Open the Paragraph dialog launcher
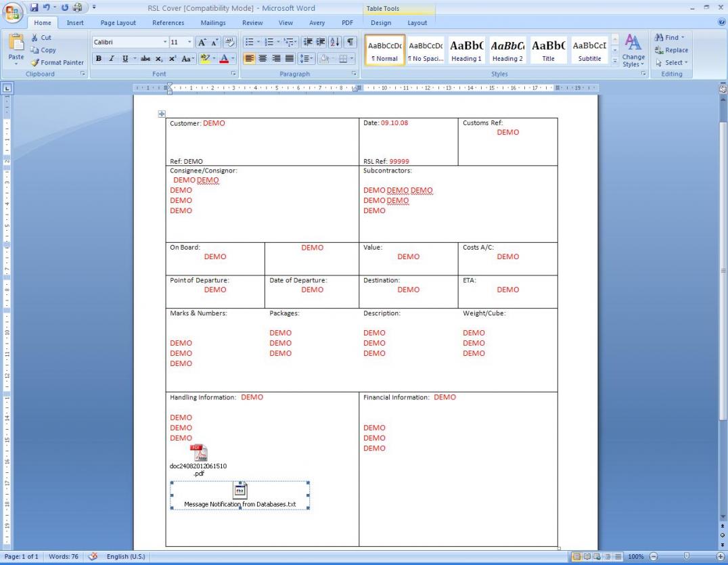Image resolution: width=728 pixels, height=565 pixels. point(354,74)
